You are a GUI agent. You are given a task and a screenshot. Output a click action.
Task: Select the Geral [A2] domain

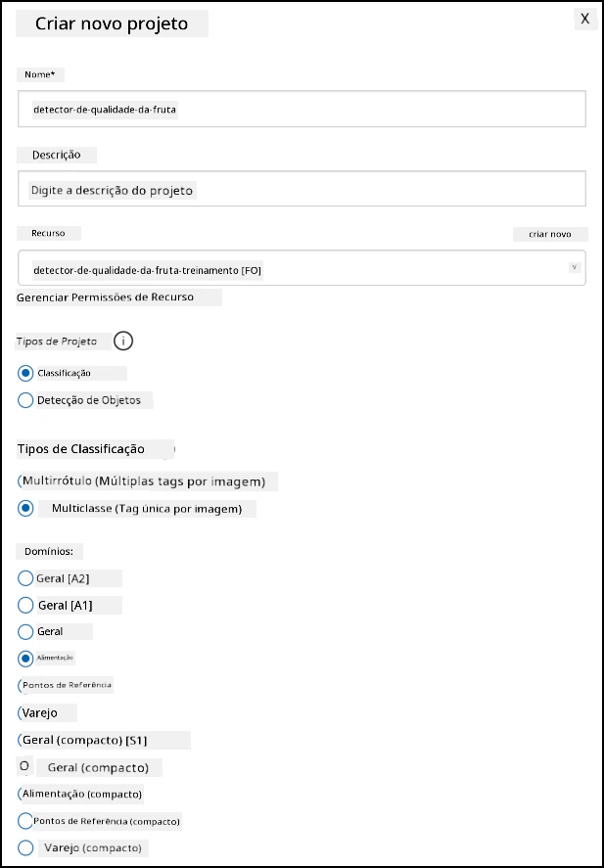(25, 578)
